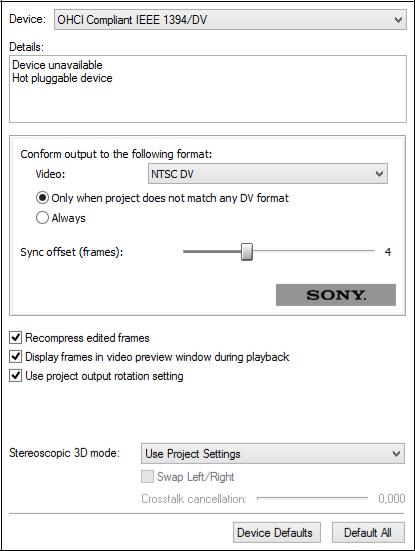Screen dimensions: 415x551
Task: Click the Device dropdown chevron arrow
Action: coord(398,20)
